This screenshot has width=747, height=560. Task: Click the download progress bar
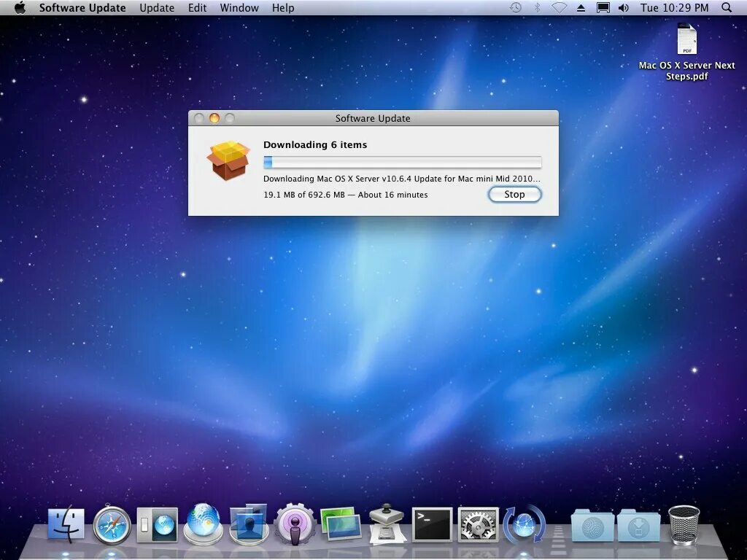pos(403,162)
